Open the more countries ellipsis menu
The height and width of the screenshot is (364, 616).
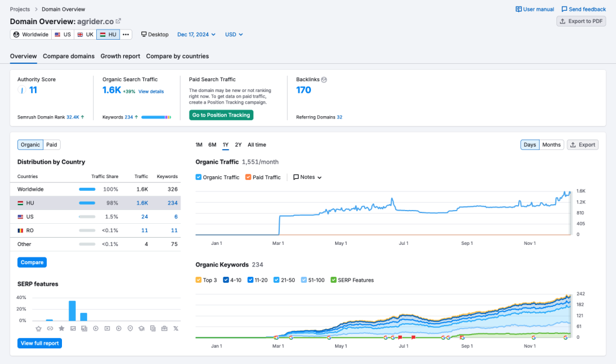coord(126,34)
